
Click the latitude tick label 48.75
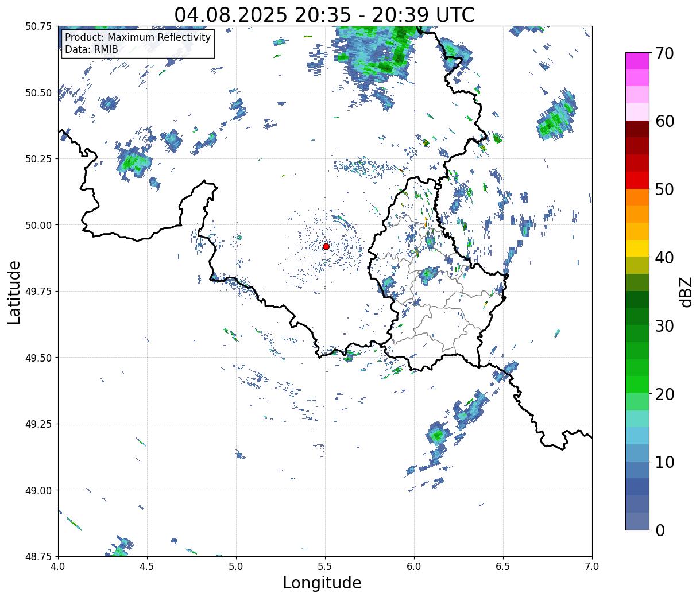38,556
